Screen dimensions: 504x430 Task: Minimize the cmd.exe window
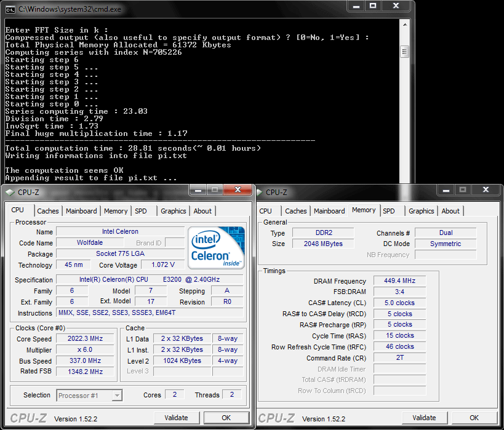[x=356, y=6]
